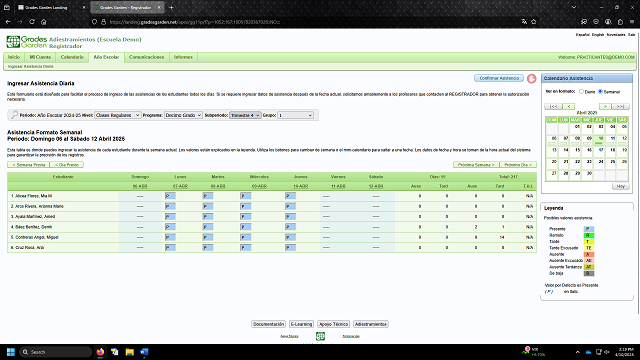Click the Grades Garden logo
The height and width of the screenshot is (360, 640).
tap(27, 42)
